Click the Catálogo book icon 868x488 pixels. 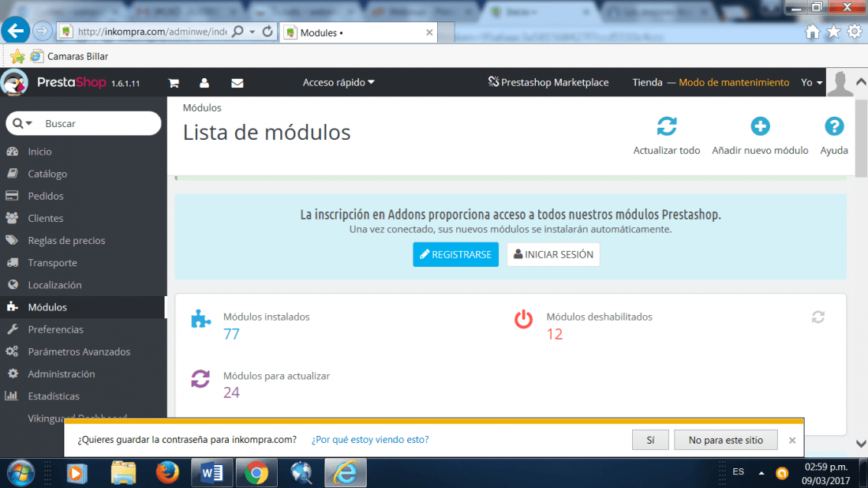tap(12, 174)
